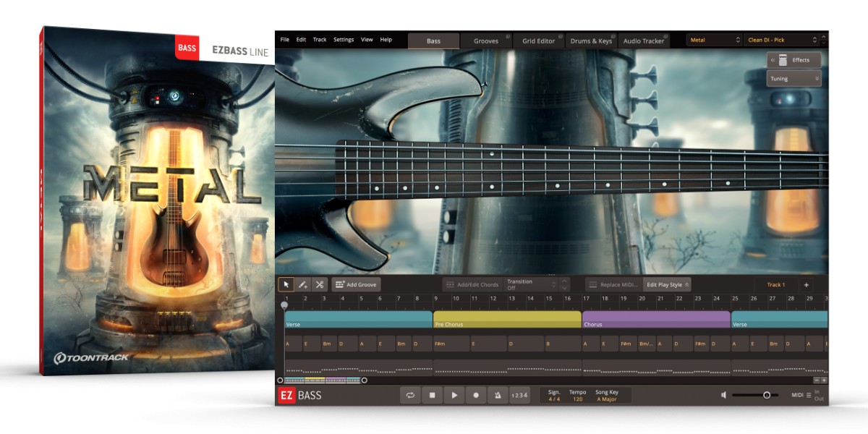Detach Drums & Keys tab via pop-out icon
The height and width of the screenshot is (434, 868).
(x=613, y=36)
